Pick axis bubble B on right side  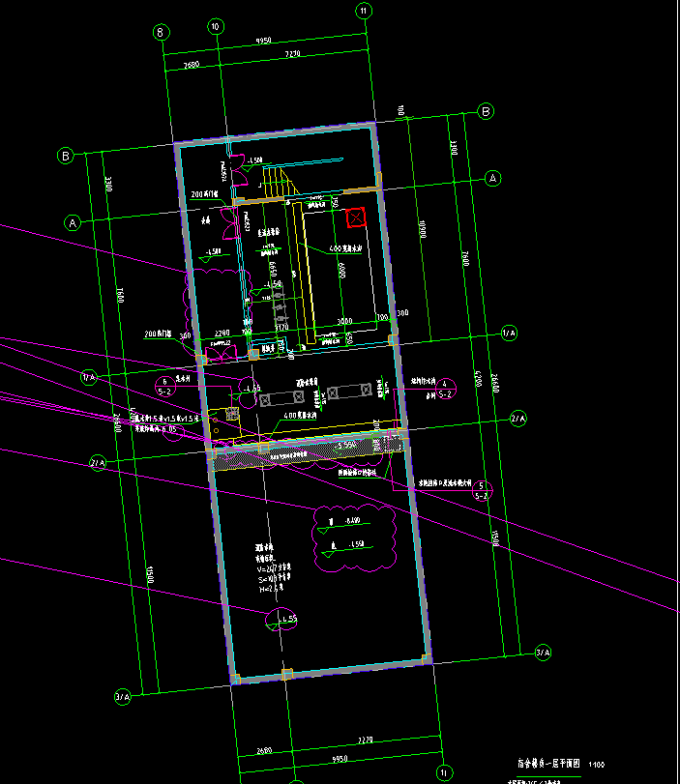[487, 111]
